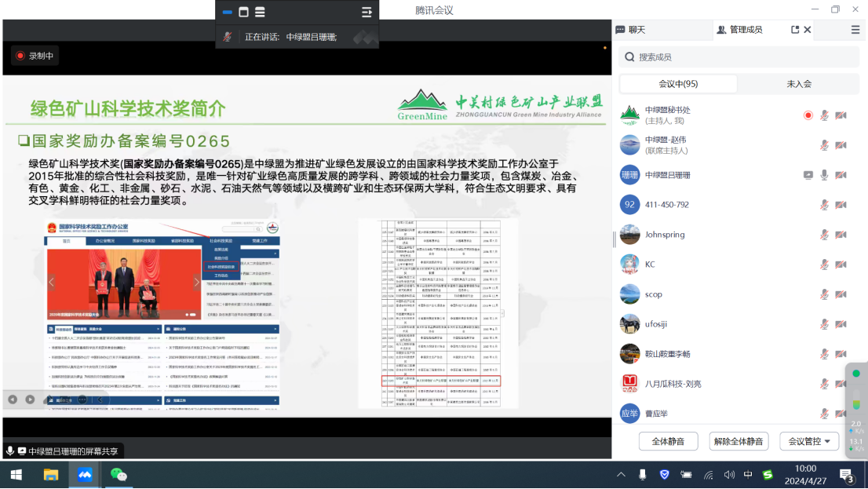
Task: Open Tencent Meeting from taskbar
Action: click(85, 475)
